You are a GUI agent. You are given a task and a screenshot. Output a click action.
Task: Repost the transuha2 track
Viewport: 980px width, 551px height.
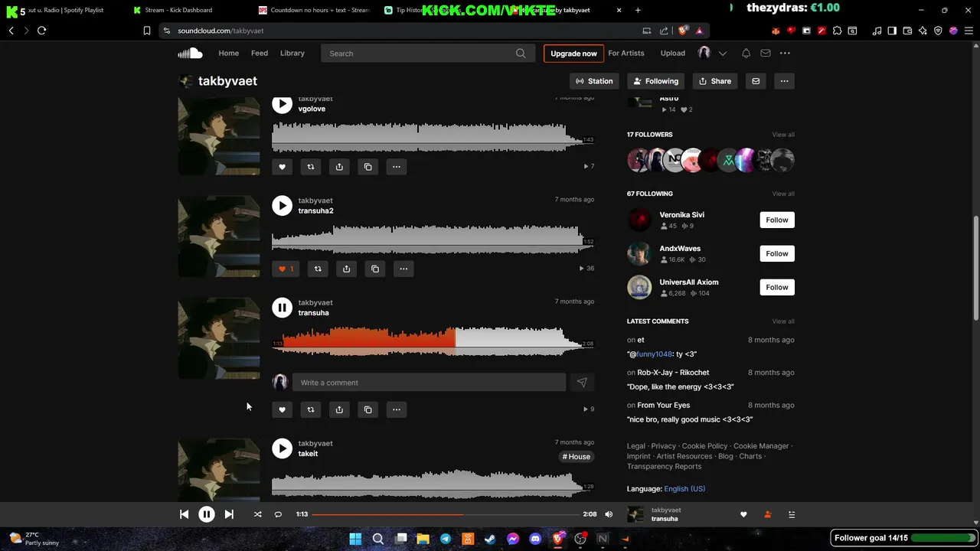(x=318, y=269)
